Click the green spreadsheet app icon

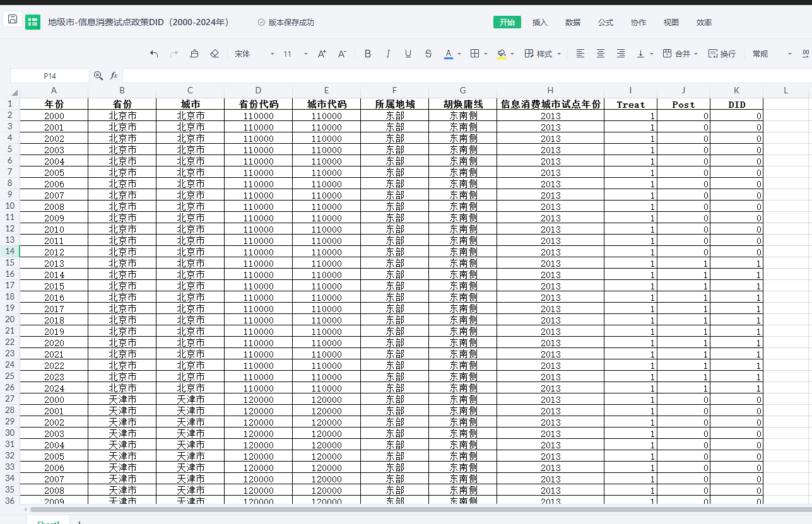pos(33,23)
